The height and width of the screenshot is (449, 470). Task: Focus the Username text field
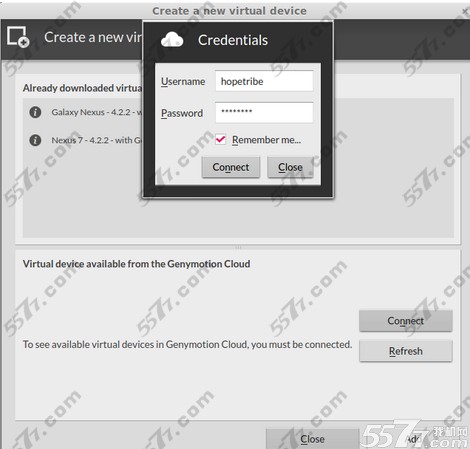click(x=264, y=81)
